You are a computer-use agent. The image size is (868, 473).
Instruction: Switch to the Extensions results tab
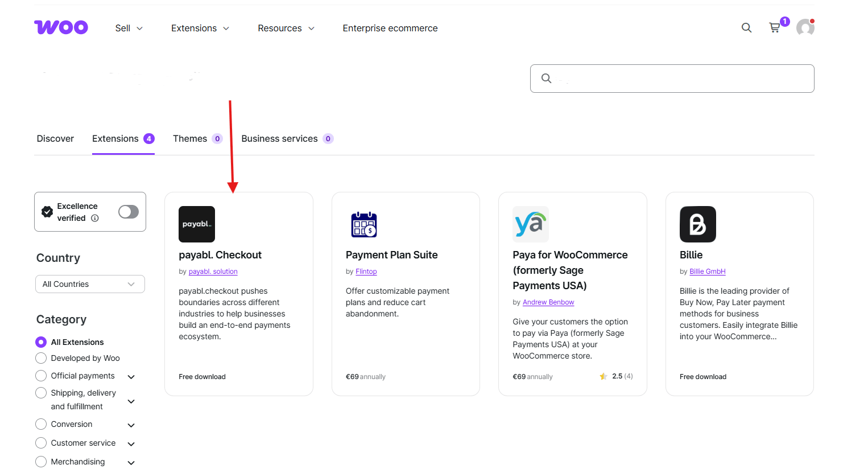(x=123, y=138)
